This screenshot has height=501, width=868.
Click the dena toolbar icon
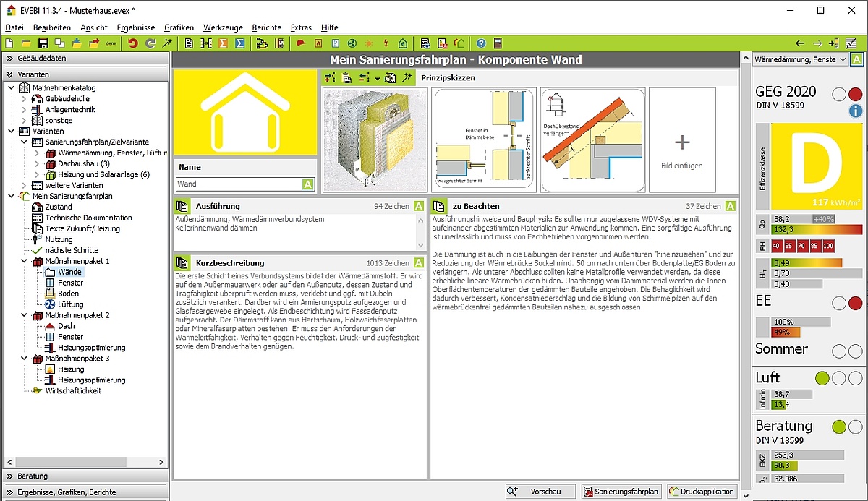click(111, 43)
